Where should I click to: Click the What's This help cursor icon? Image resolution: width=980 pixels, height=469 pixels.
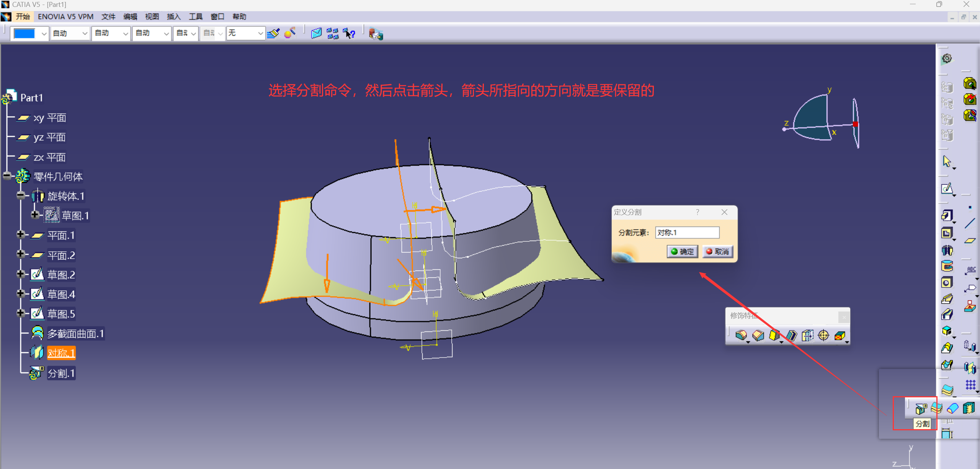(349, 34)
